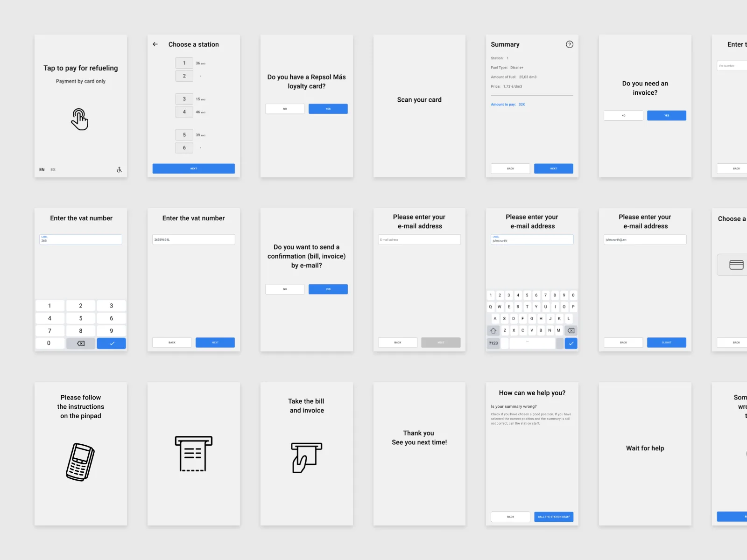Tap the hand-touch icon on refueling screen
Screen dimensions: 747x560
80,119
